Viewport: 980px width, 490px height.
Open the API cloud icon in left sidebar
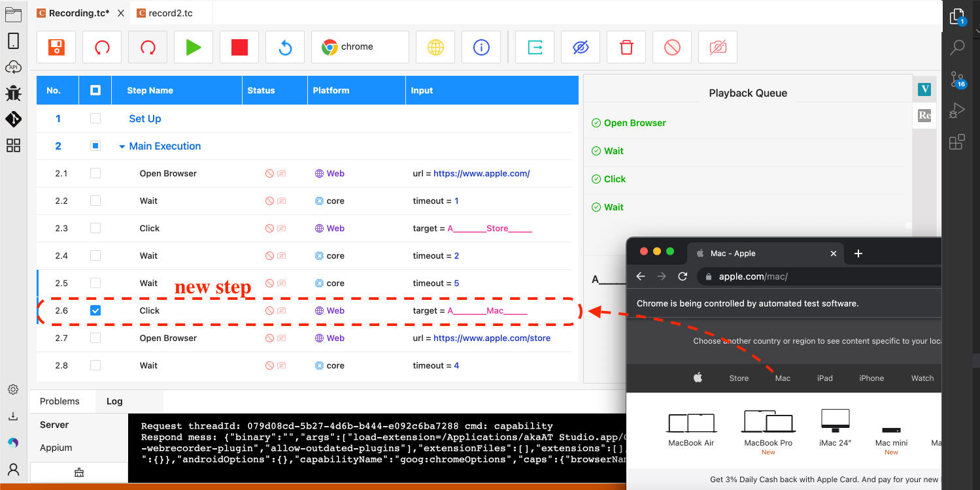[x=13, y=67]
